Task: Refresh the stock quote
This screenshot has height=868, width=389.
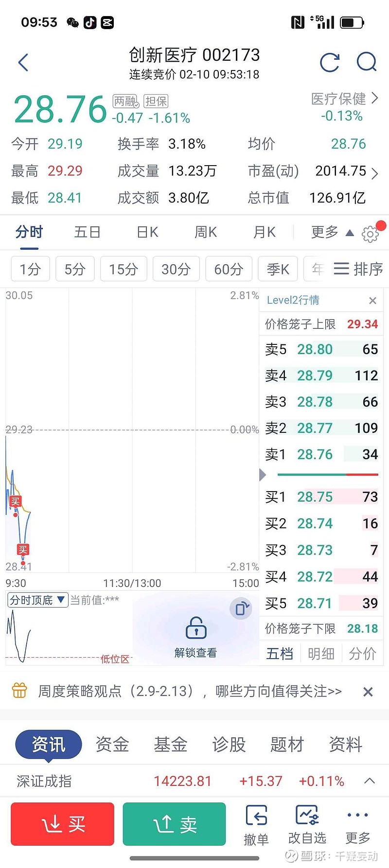Action: (330, 63)
